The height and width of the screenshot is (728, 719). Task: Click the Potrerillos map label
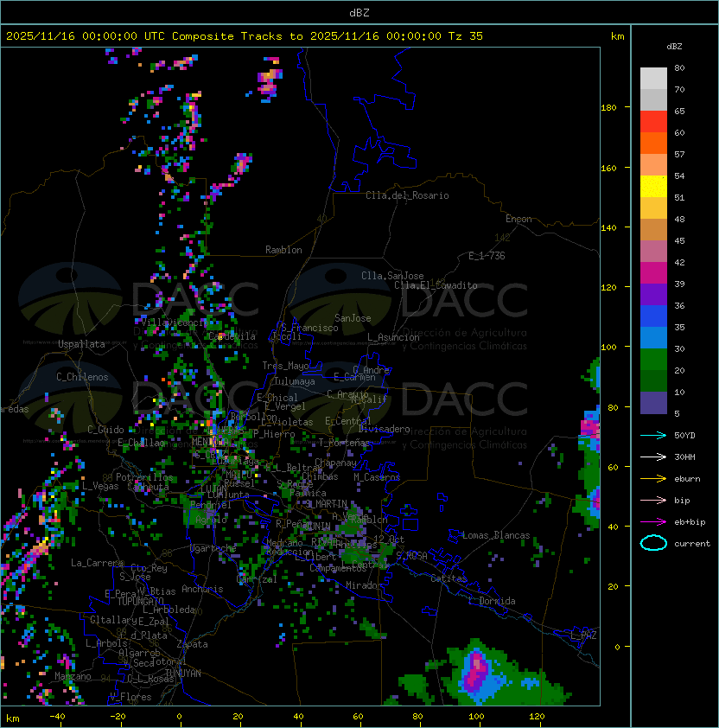[144, 477]
